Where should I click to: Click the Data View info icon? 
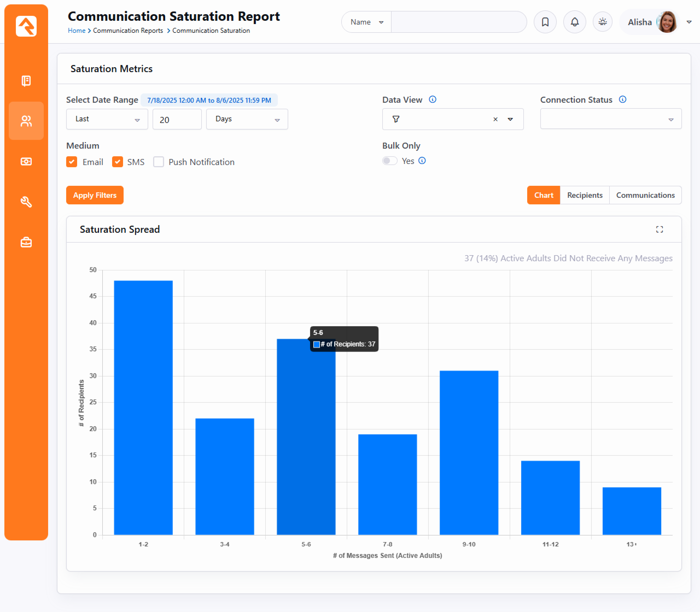(432, 99)
